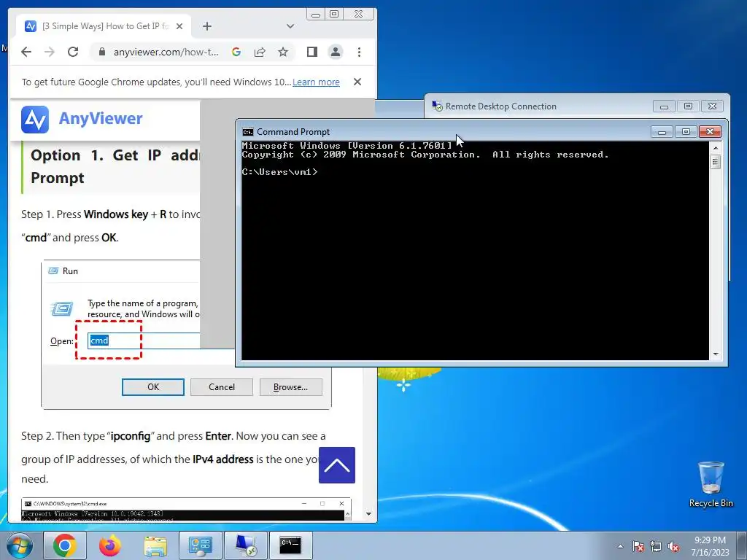Screen dimensions: 747x560
Task: Bookmark this page with star icon
Action: [283, 52]
